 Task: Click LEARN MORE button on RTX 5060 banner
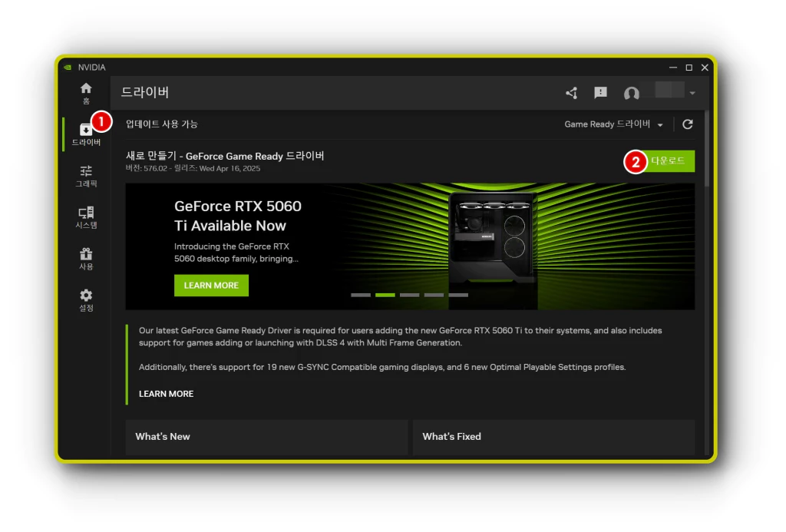pos(211,286)
